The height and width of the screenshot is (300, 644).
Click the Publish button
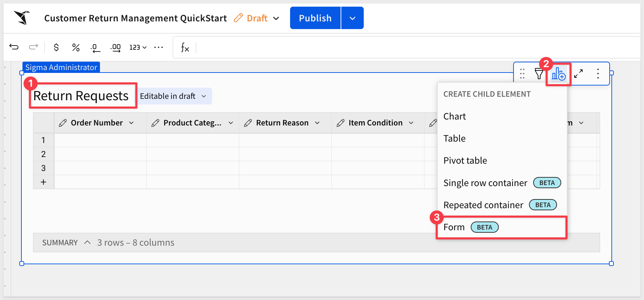click(315, 18)
